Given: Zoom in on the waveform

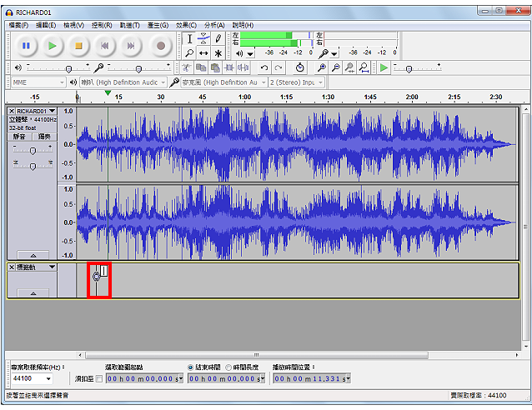Looking at the screenshot, I should 321,67.
